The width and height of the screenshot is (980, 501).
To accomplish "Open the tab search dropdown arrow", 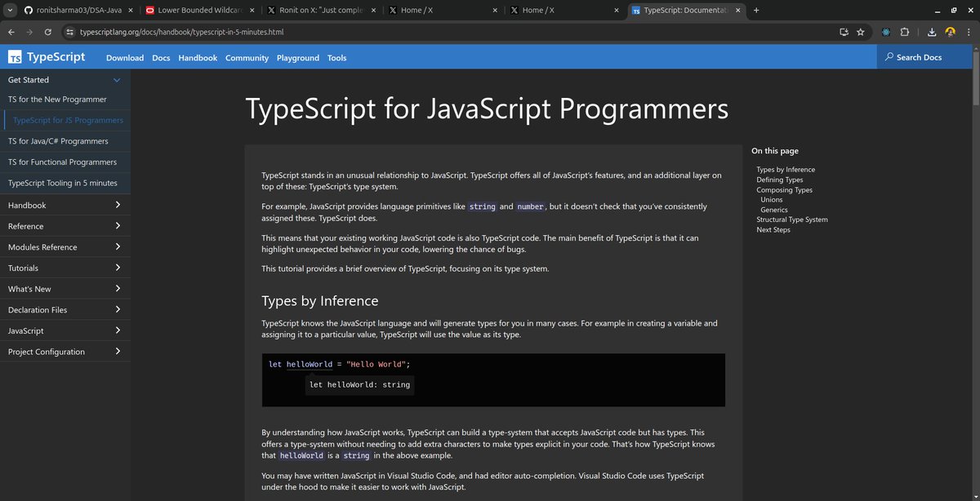I will click(8, 11).
